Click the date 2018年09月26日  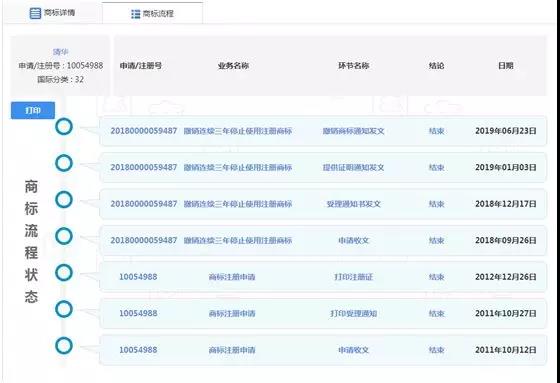[506, 240]
